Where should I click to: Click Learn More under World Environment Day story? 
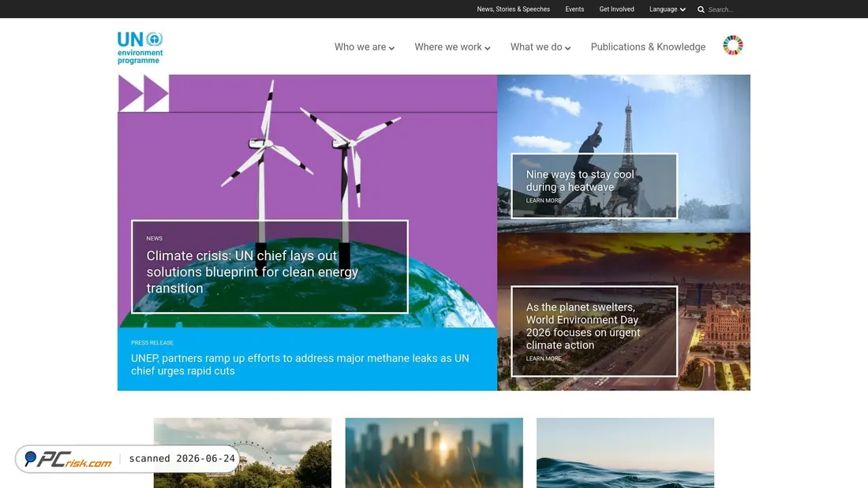pos(543,359)
